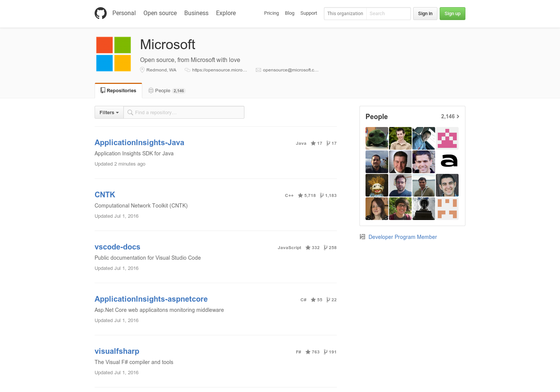Screen dimensions: 560x392
Task: Open the Filters dropdown
Action: (109, 112)
